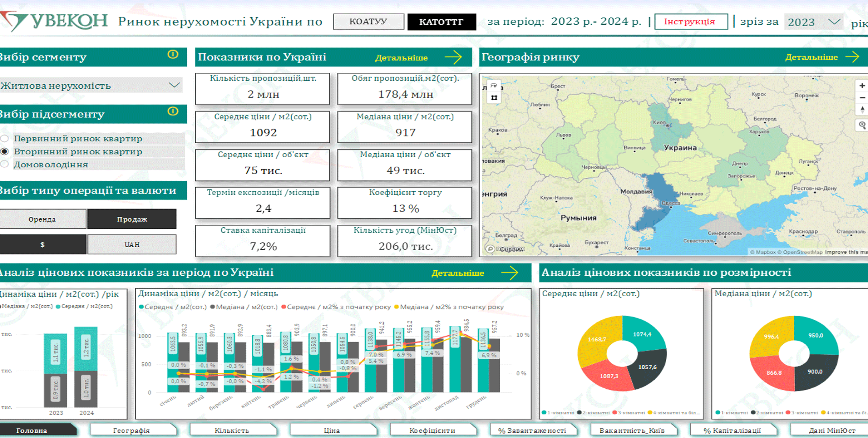Click the Медіана ціни / об'єкт 49 тис. card

click(405, 165)
